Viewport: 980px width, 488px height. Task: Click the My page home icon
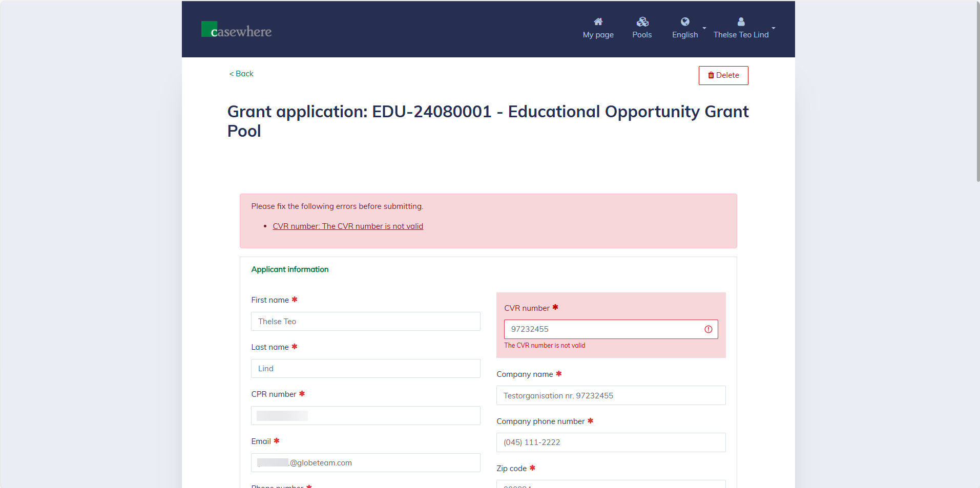598,22
